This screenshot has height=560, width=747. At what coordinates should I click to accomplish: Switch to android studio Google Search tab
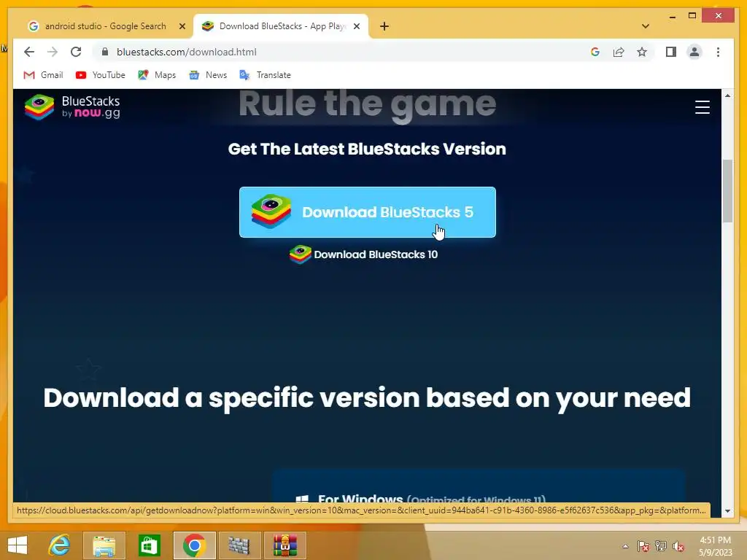coord(105,26)
